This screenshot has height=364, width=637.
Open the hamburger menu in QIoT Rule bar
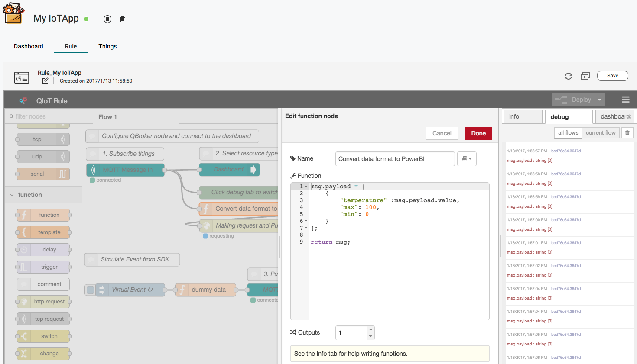625,100
